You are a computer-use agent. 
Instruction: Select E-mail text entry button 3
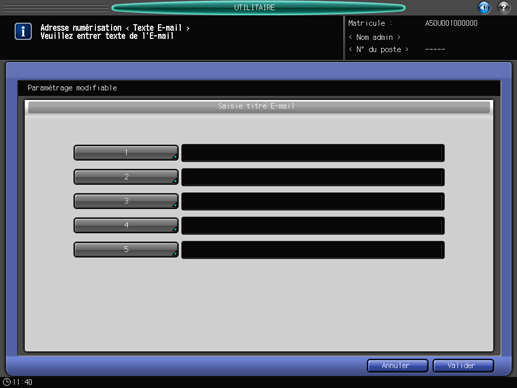pyautogui.click(x=126, y=201)
